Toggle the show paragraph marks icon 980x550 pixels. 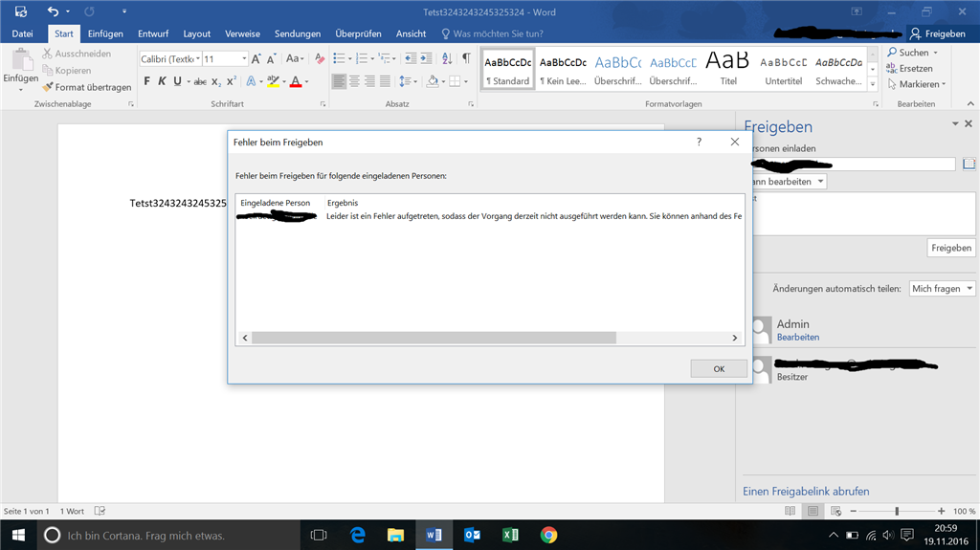coord(466,58)
